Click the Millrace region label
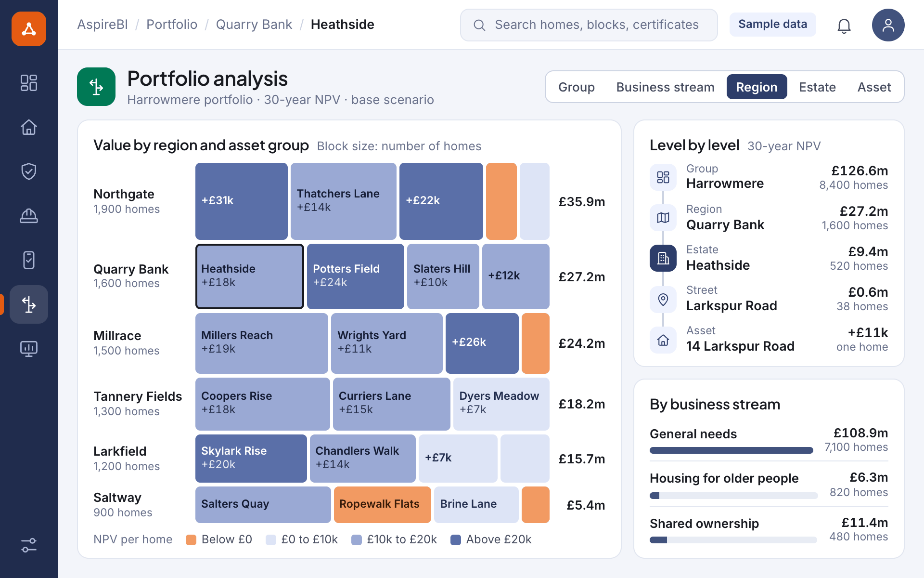This screenshot has width=924, height=578. [117, 336]
